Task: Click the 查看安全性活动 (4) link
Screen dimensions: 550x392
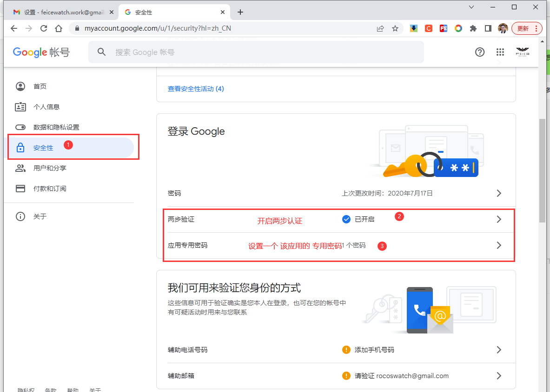Action: coord(196,89)
